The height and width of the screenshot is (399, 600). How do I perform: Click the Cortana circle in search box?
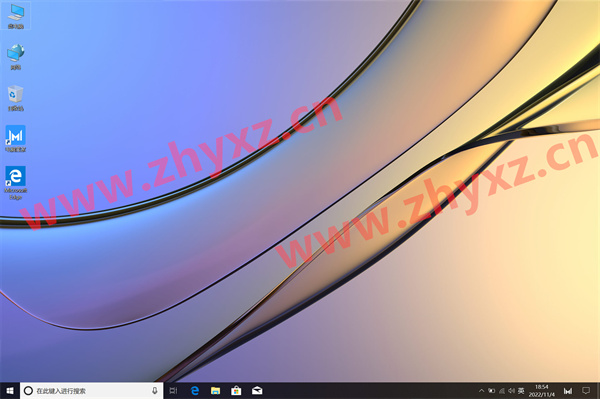pos(28,391)
